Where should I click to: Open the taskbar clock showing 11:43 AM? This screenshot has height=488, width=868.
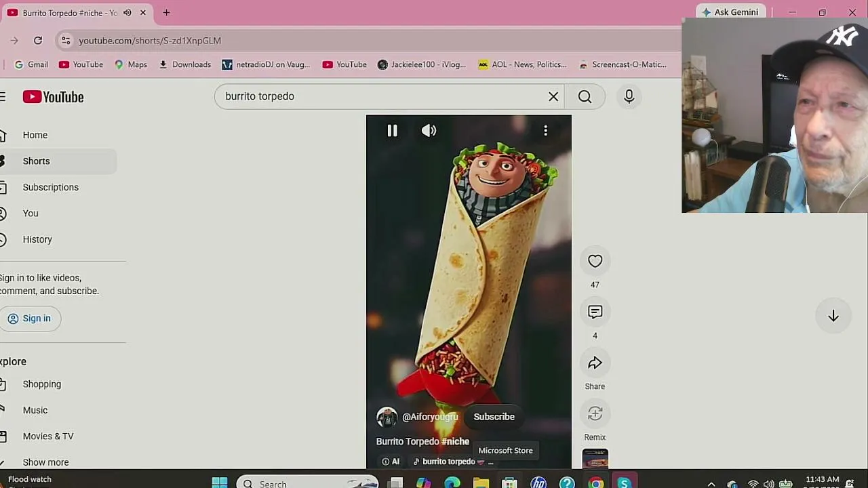[x=821, y=482]
